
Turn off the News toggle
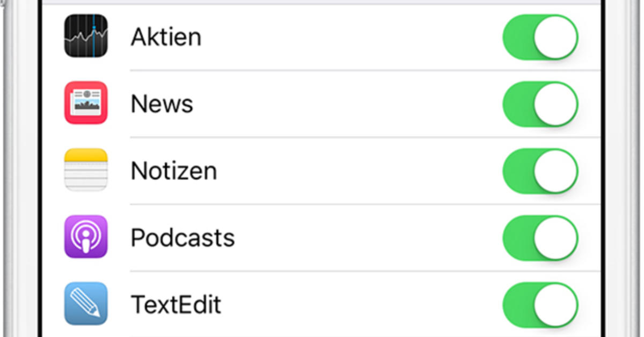[x=541, y=104]
